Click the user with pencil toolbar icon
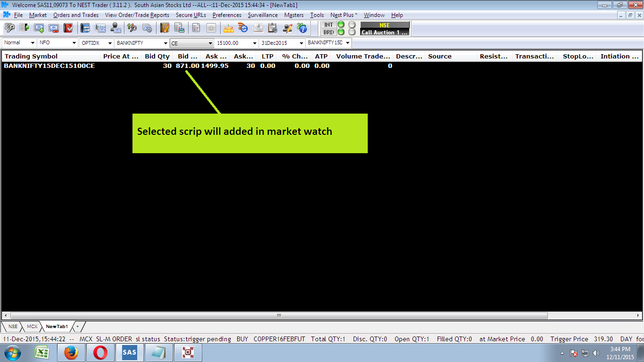The width and height of the screenshot is (644, 362). coord(288,28)
